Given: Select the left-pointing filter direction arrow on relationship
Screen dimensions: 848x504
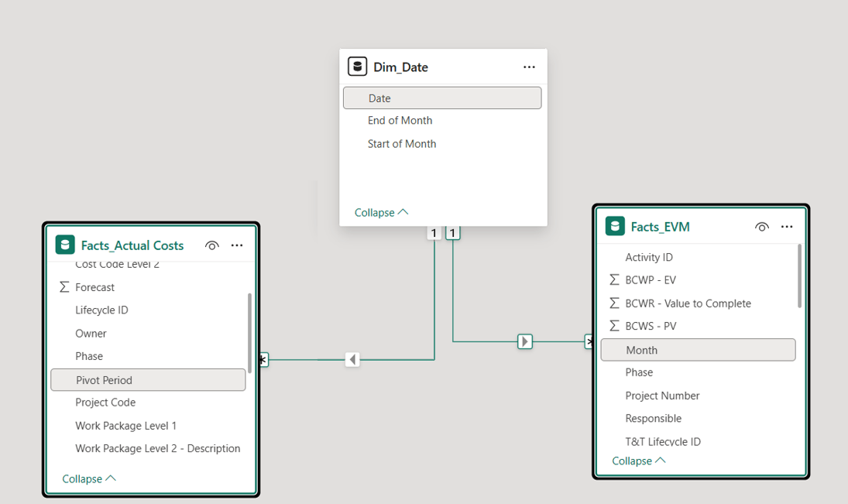Looking at the screenshot, I should (x=352, y=359).
